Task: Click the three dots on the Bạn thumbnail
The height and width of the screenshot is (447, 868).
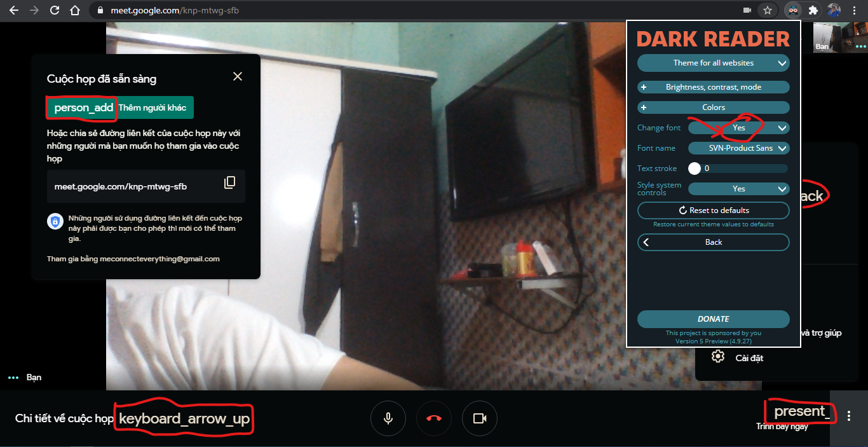Action: pos(860,46)
